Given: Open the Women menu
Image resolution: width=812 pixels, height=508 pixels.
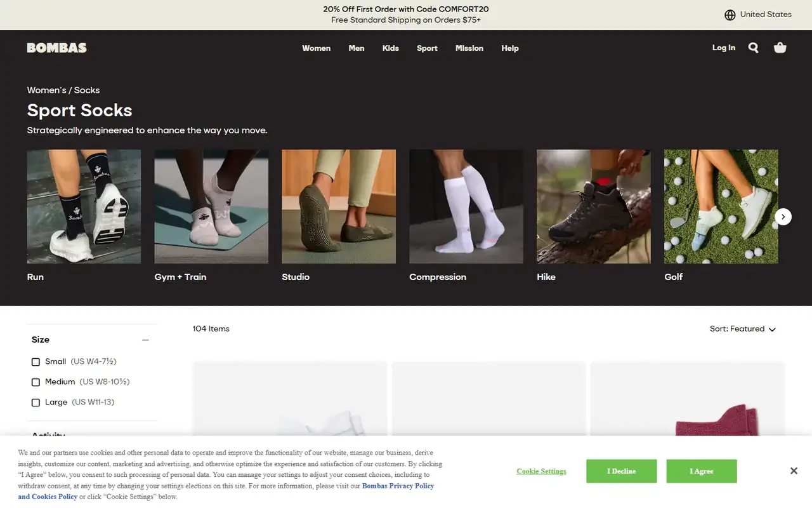Looking at the screenshot, I should 316,48.
